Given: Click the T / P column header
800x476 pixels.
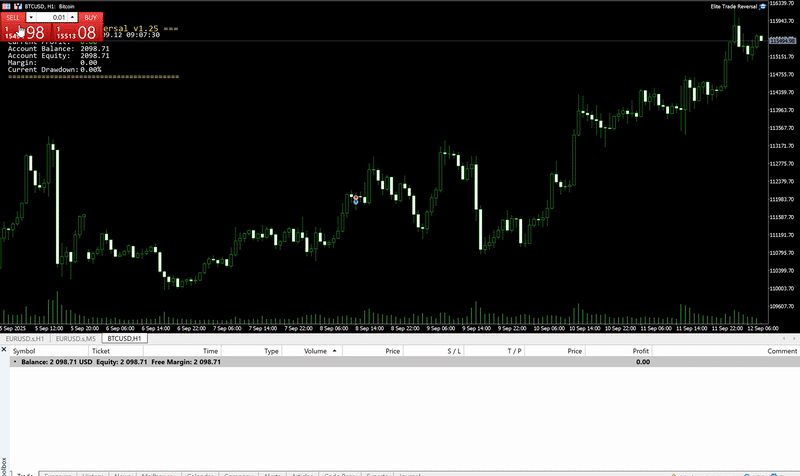Looking at the screenshot, I should [x=494, y=351].
